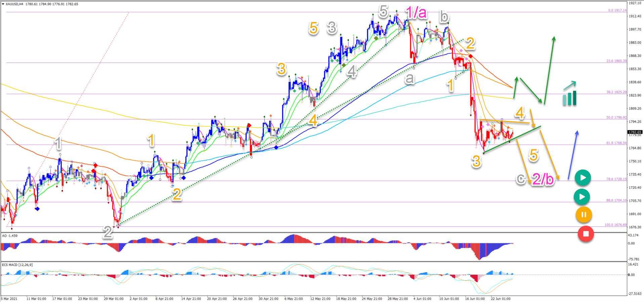Click the pink 1/a wave label

416,13
